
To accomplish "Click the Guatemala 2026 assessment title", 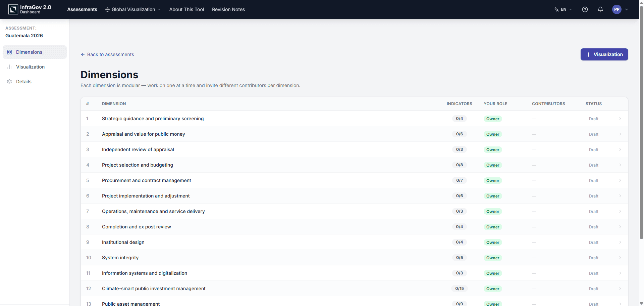I will click(x=24, y=36).
